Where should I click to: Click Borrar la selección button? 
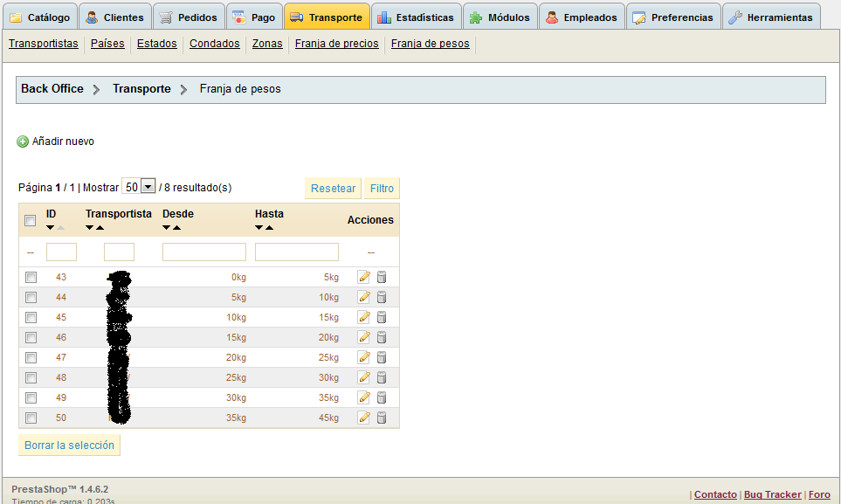coord(69,445)
